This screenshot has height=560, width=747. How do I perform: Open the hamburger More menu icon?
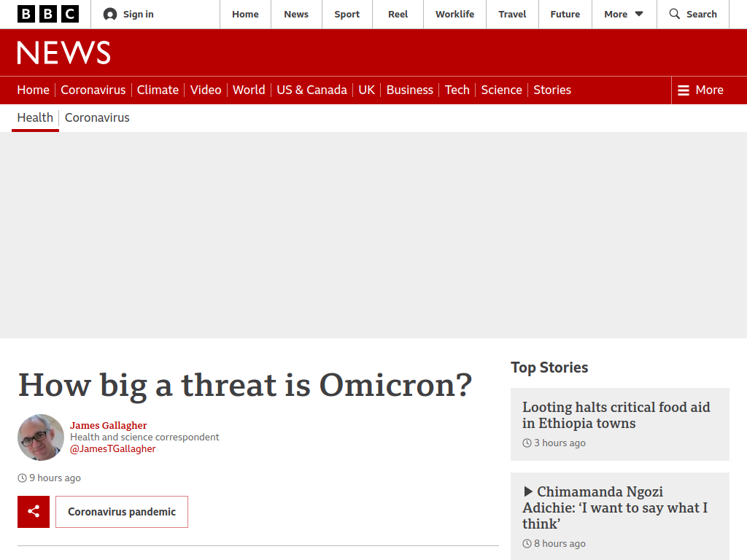click(x=683, y=90)
